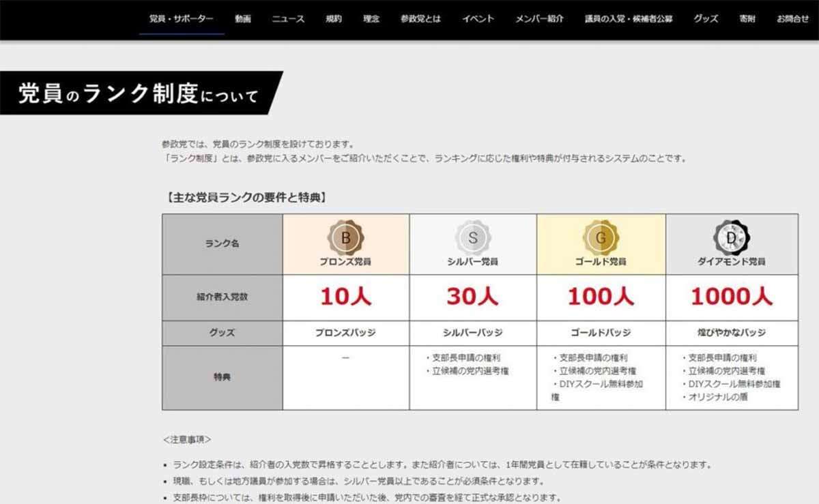
Task: Click the 100人 value
Action: point(601,297)
